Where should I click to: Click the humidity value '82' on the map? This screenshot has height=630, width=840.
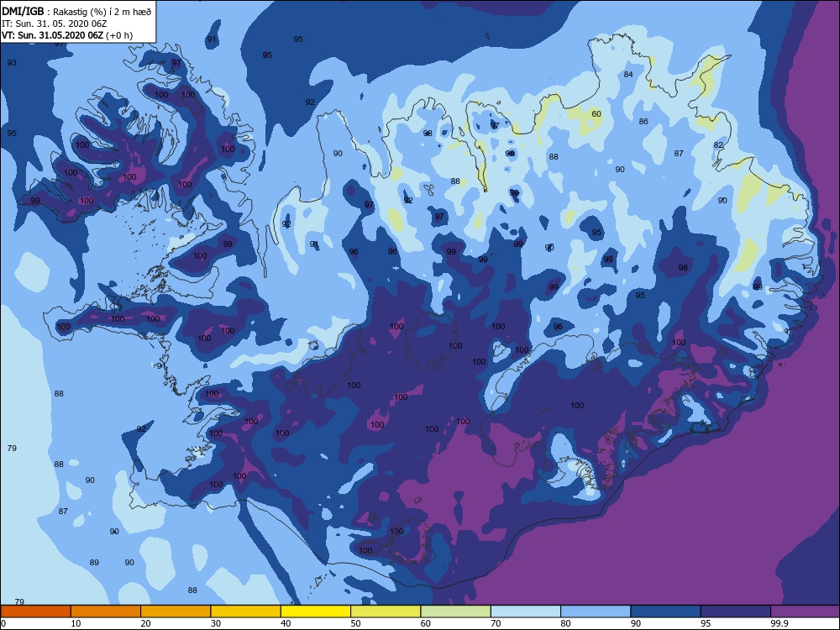[x=718, y=144]
